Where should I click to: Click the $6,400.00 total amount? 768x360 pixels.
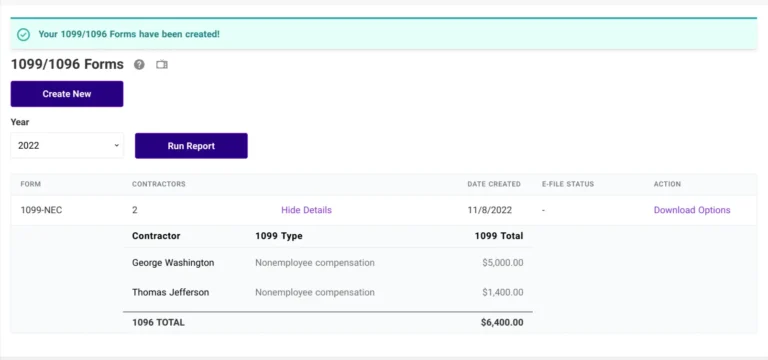pyautogui.click(x=502, y=323)
